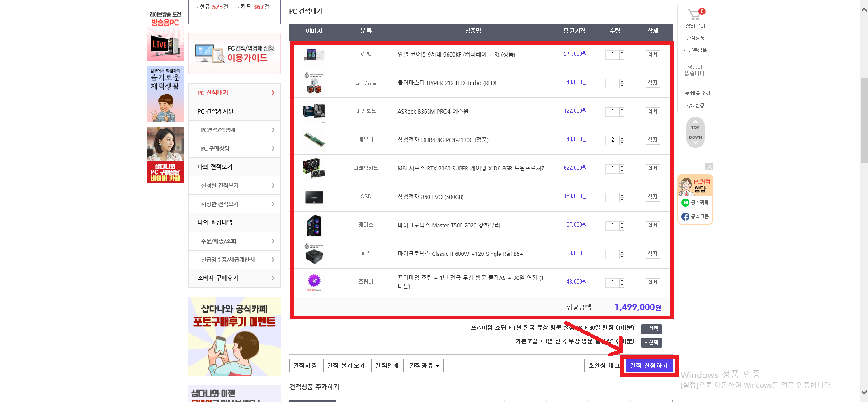Click 견적저장 button

click(x=305, y=365)
